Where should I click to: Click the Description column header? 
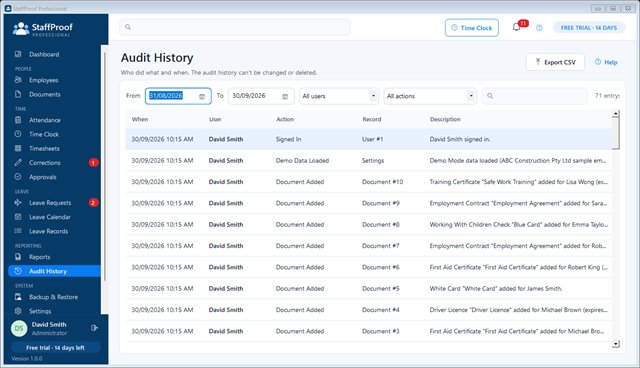[445, 119]
